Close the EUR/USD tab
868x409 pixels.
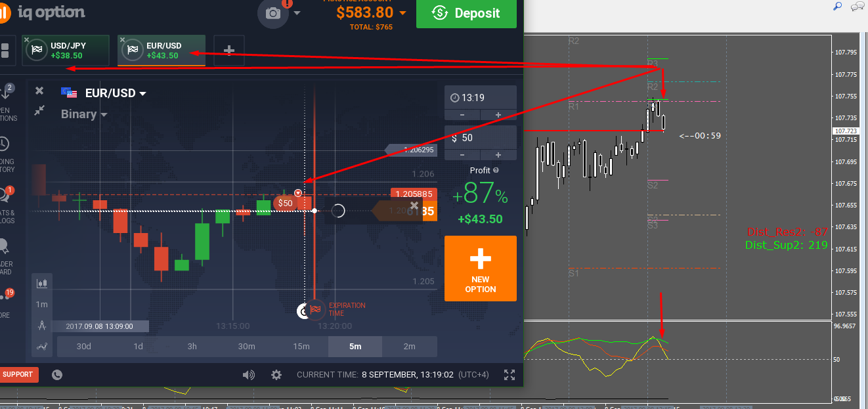[x=122, y=39]
